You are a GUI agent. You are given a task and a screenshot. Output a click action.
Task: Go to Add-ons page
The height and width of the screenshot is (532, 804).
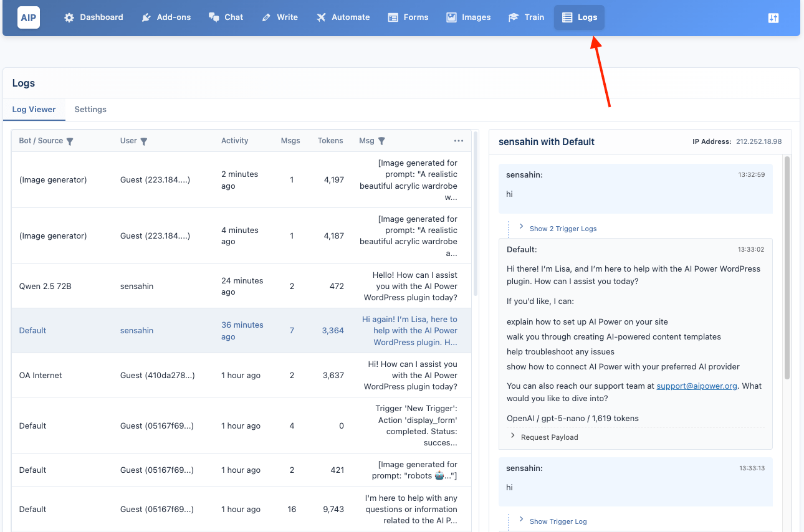click(x=166, y=17)
